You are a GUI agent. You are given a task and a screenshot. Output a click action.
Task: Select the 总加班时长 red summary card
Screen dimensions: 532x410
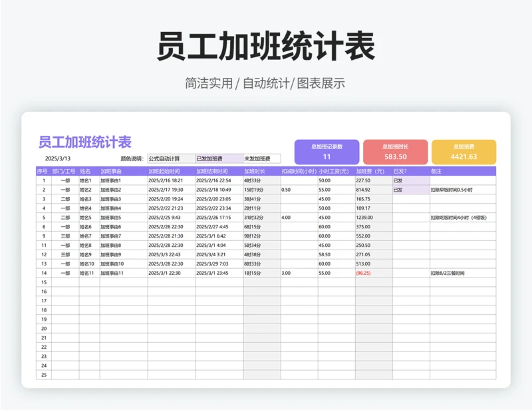tap(395, 152)
